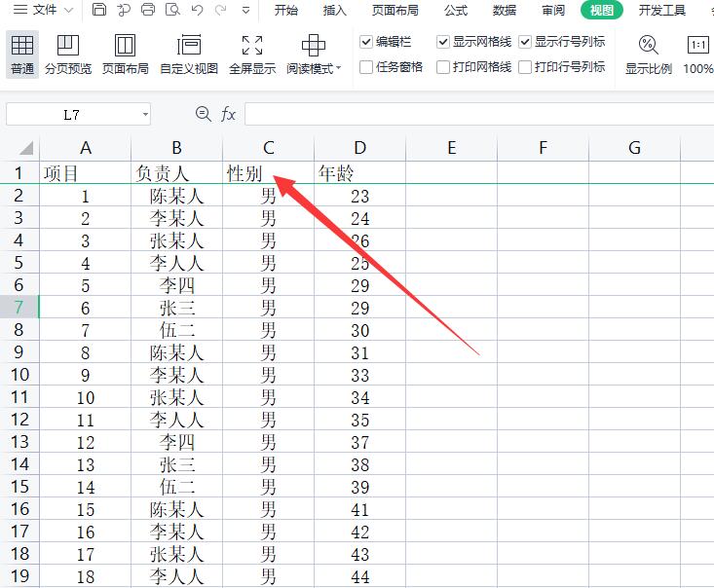Click 张三 cell in row 7
This screenshot has height=588, width=714.
tap(176, 308)
